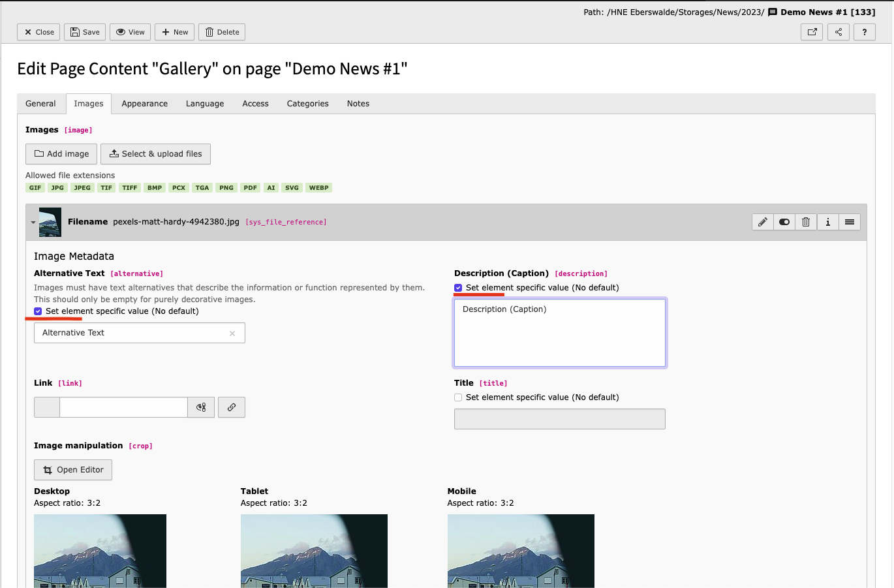Click the share icon in top bar
The image size is (894, 588).
coord(838,32)
